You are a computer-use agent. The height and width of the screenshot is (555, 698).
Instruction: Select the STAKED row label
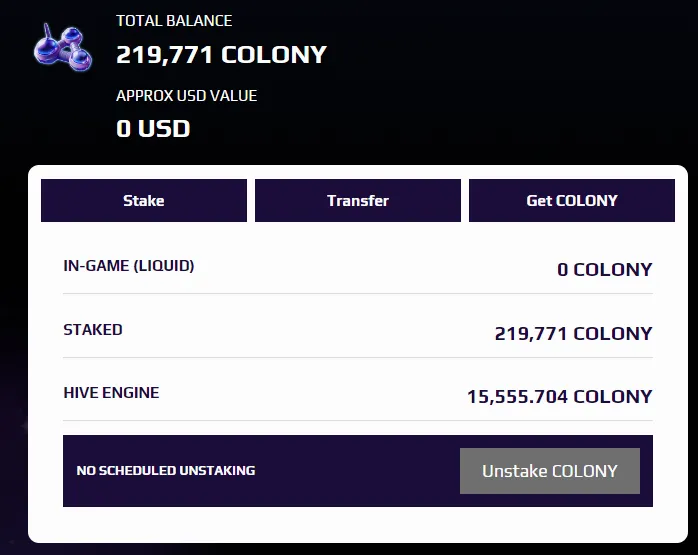pyautogui.click(x=93, y=330)
